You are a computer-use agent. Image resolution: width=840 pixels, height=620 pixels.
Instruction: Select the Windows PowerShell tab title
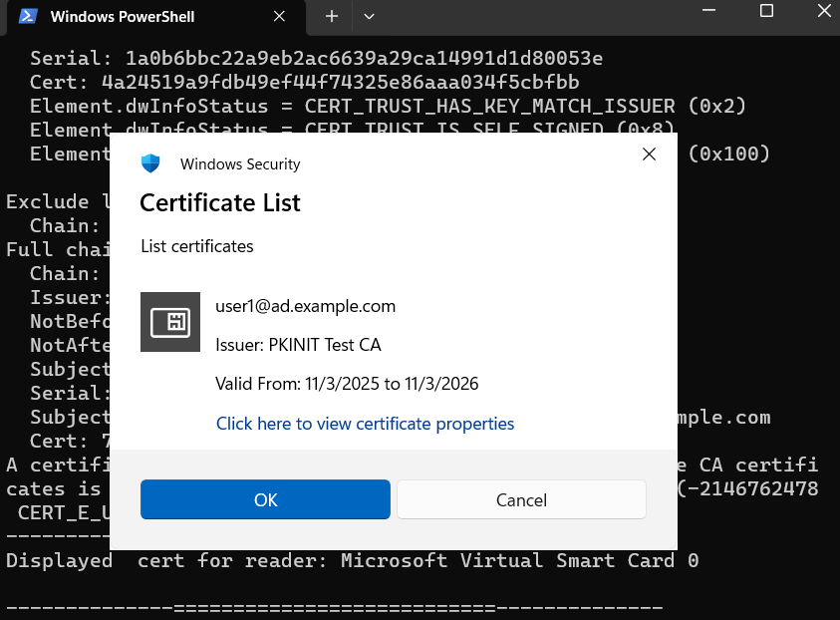point(122,17)
